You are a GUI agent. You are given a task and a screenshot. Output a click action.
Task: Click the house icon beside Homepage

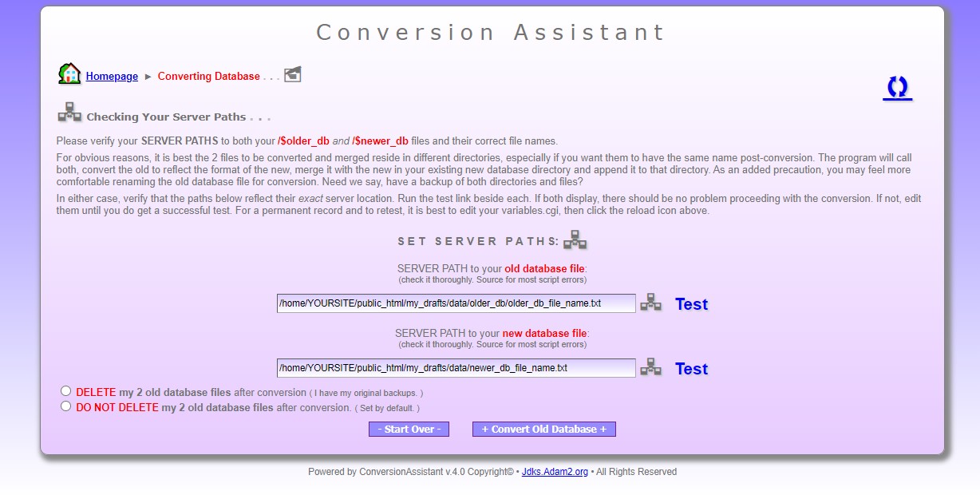69,73
